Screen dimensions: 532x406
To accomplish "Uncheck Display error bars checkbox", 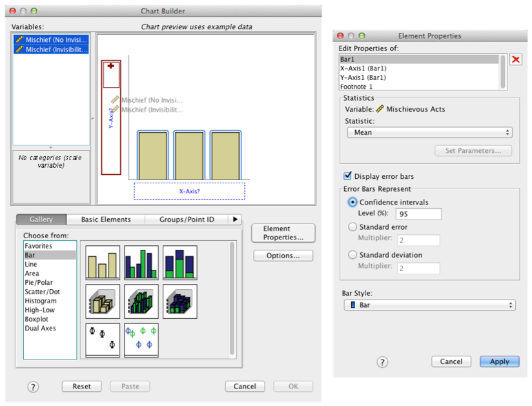I will click(348, 176).
